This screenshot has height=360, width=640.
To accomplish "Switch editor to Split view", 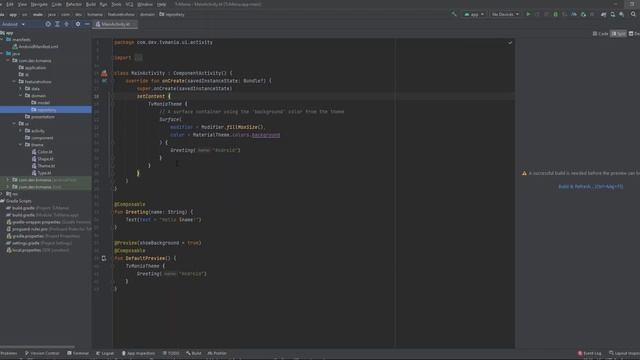I will point(619,34).
